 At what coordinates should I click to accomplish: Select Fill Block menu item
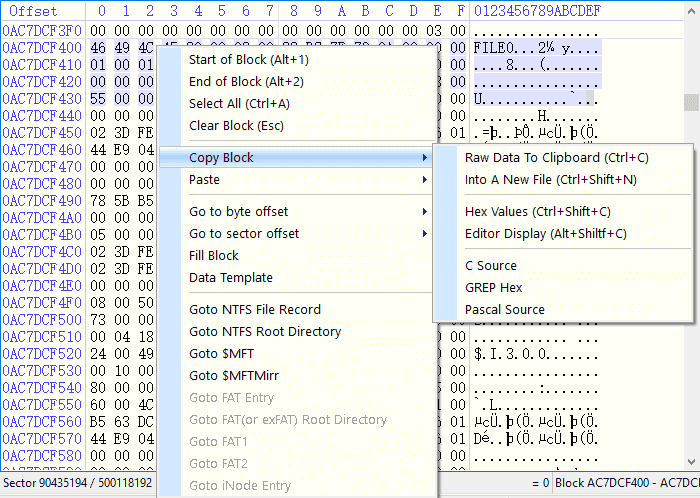coord(214,255)
